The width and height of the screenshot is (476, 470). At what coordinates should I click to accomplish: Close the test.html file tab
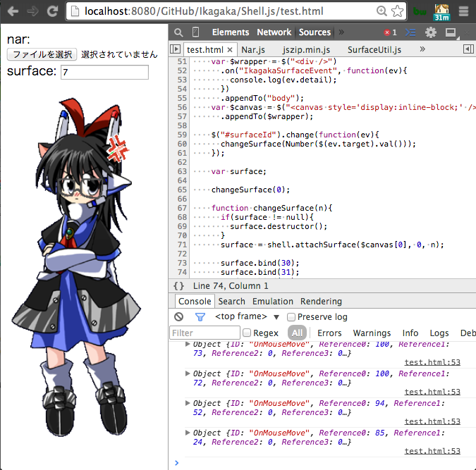pos(230,50)
